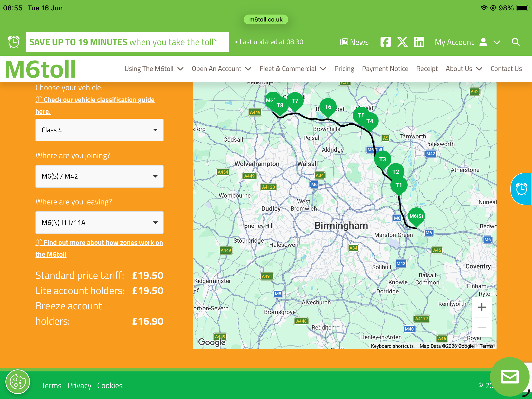
Task: Open the My Account link
Action: pos(454,42)
